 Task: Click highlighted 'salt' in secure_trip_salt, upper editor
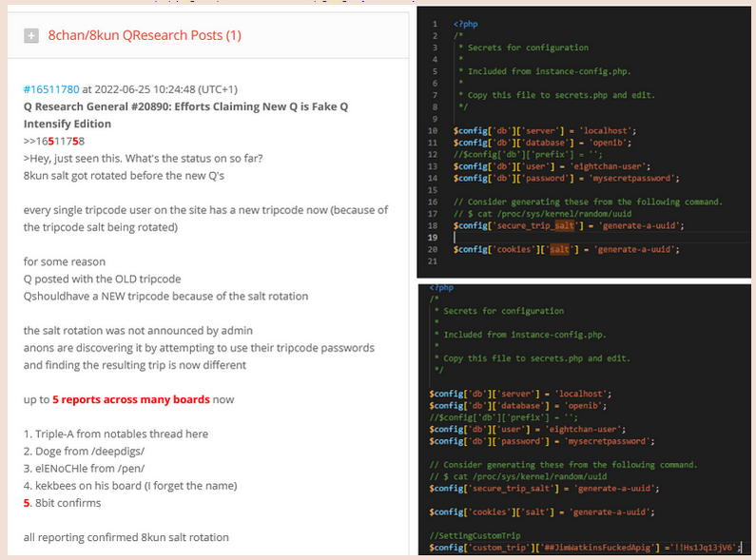[x=564, y=225]
